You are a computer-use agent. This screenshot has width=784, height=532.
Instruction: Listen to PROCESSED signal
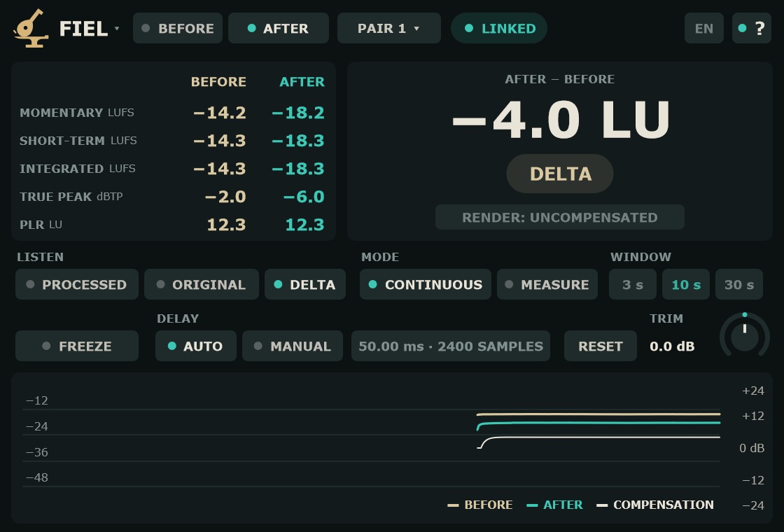point(77,284)
